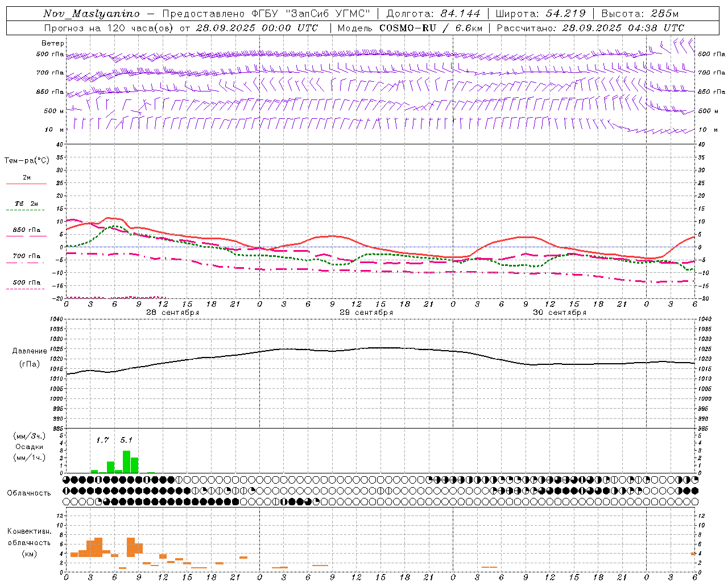Screen dimensions: 728x582
Task: Select the text 'Предоставлено ФГБУ "ЗапСиб УГМС"'
Action: pyautogui.click(x=267, y=14)
